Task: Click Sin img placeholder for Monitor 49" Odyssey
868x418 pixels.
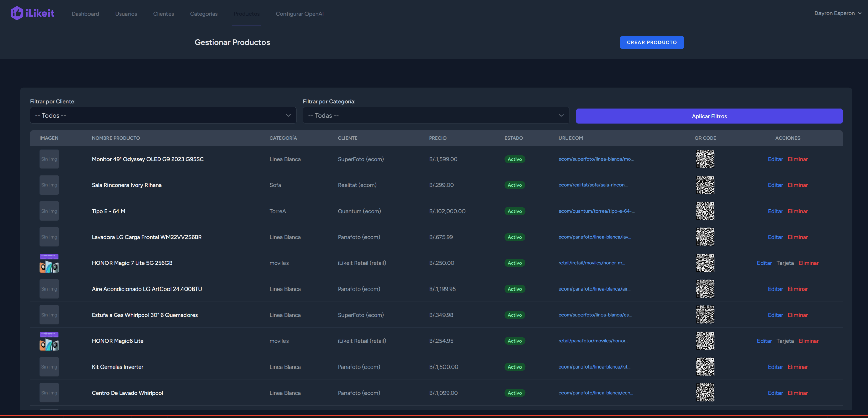Action: click(x=49, y=159)
